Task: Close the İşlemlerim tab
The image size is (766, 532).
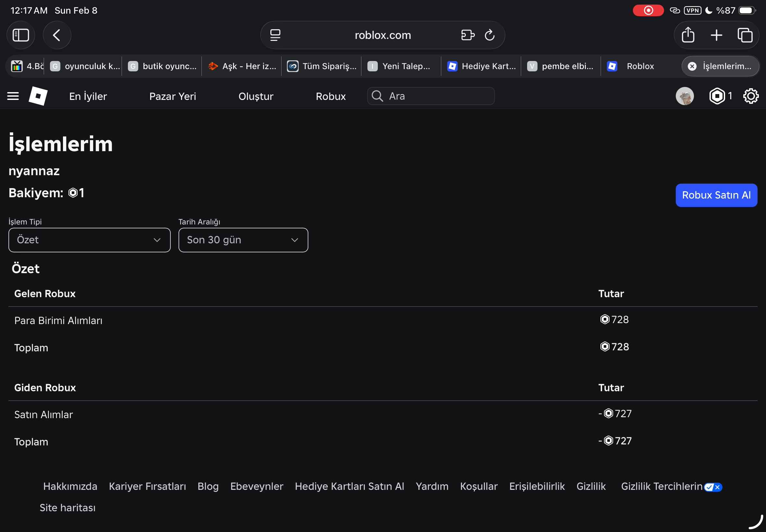Action: coord(692,66)
